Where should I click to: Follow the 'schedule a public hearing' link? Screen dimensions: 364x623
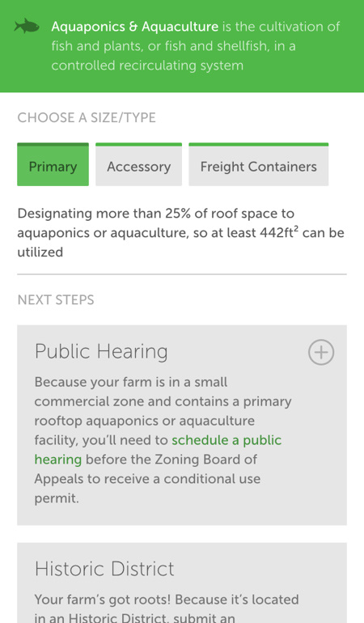coord(158,450)
